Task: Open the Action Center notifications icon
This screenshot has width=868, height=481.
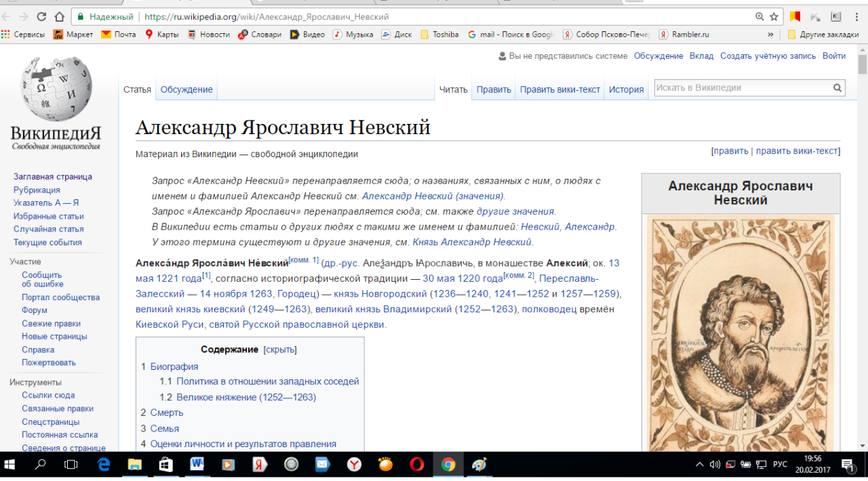Action: click(848, 465)
